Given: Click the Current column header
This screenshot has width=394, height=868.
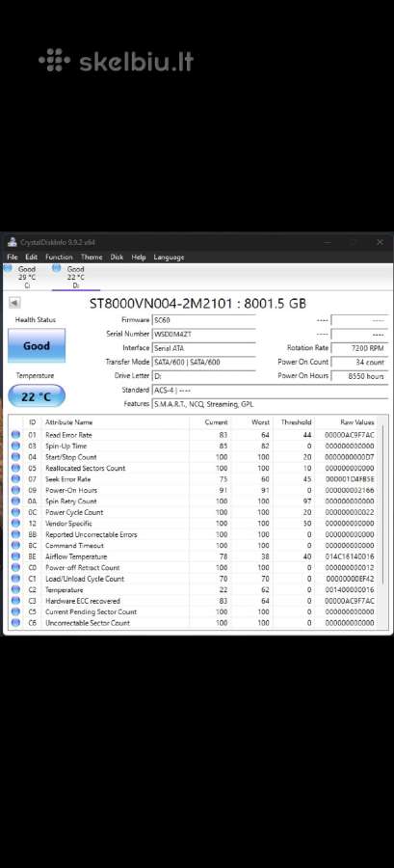Looking at the screenshot, I should (216, 421).
